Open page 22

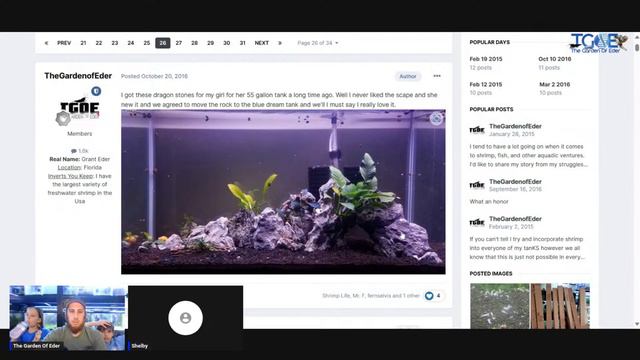coord(99,43)
